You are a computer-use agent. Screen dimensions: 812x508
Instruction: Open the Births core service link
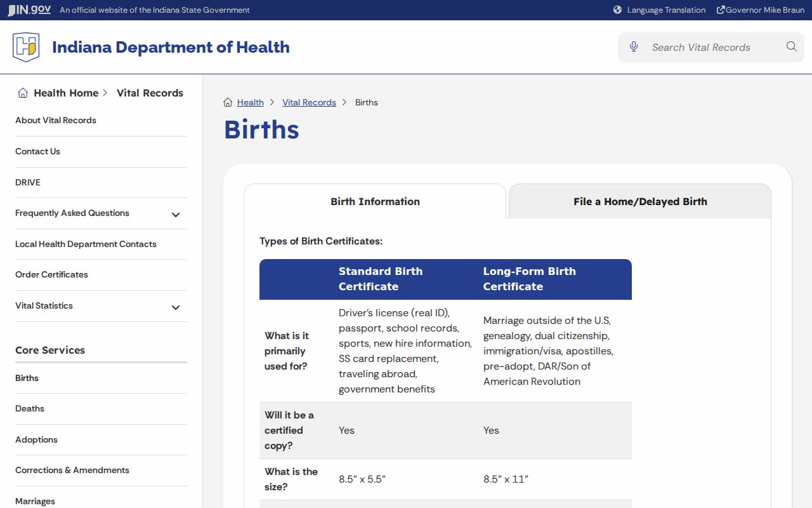pos(27,378)
